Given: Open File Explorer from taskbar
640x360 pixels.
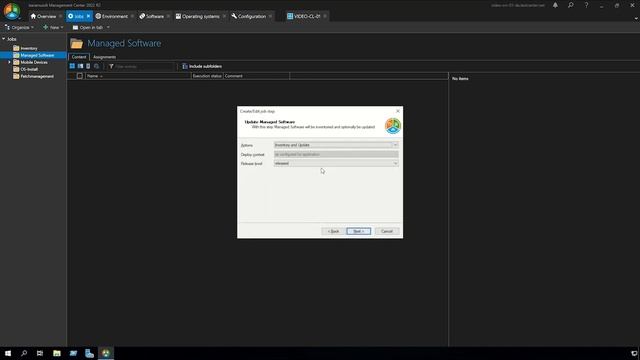Looking at the screenshot, I should pos(57,353).
